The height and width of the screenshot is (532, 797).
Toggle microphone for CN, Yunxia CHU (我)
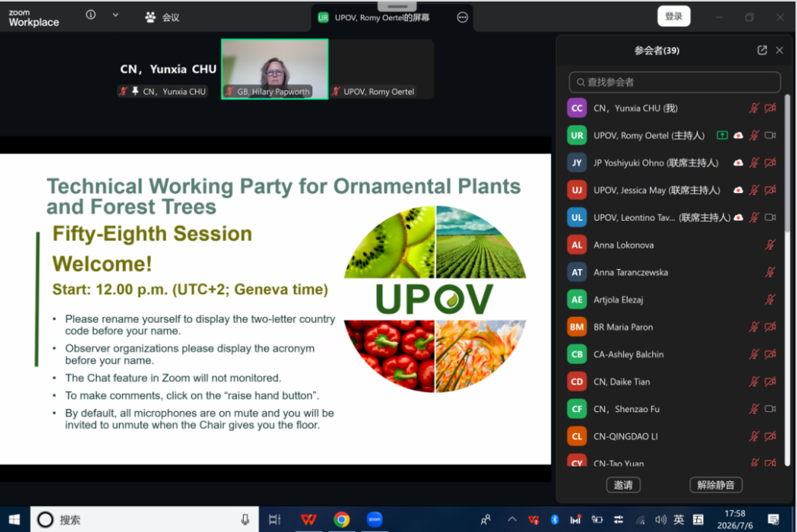(754, 108)
